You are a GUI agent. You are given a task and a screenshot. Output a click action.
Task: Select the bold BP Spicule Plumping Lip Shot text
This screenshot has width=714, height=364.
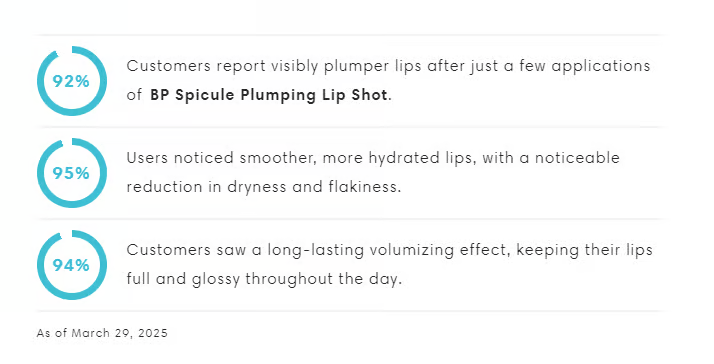[269, 95]
